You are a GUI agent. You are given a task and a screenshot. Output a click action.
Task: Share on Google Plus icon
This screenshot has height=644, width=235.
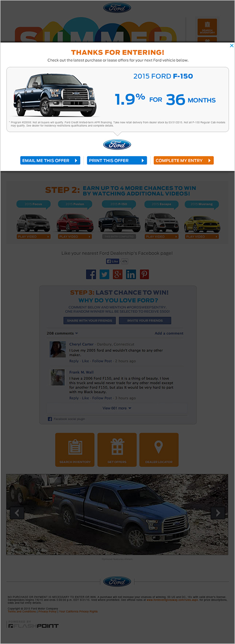[117, 274]
